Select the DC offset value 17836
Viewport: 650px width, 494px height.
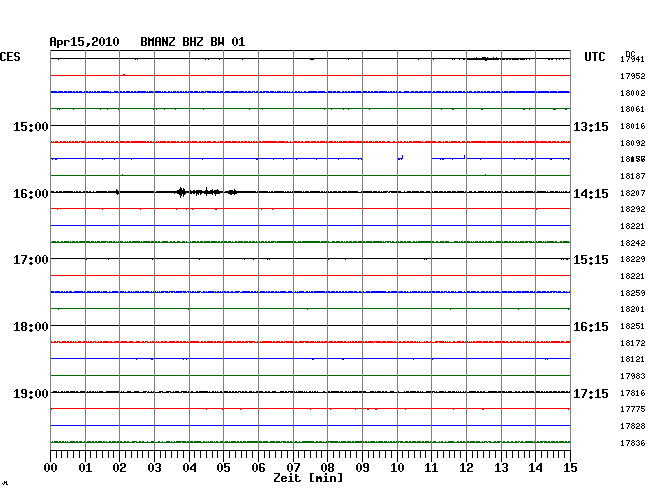(633, 443)
